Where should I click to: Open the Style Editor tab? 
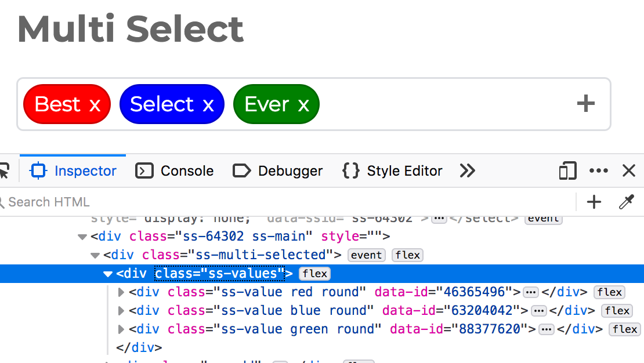click(x=392, y=171)
